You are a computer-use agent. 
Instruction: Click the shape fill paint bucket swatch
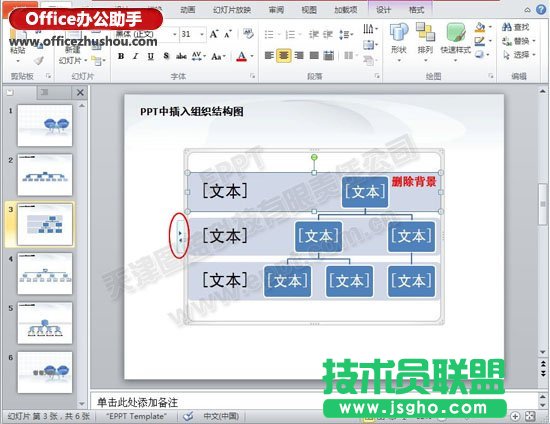tap(480, 27)
